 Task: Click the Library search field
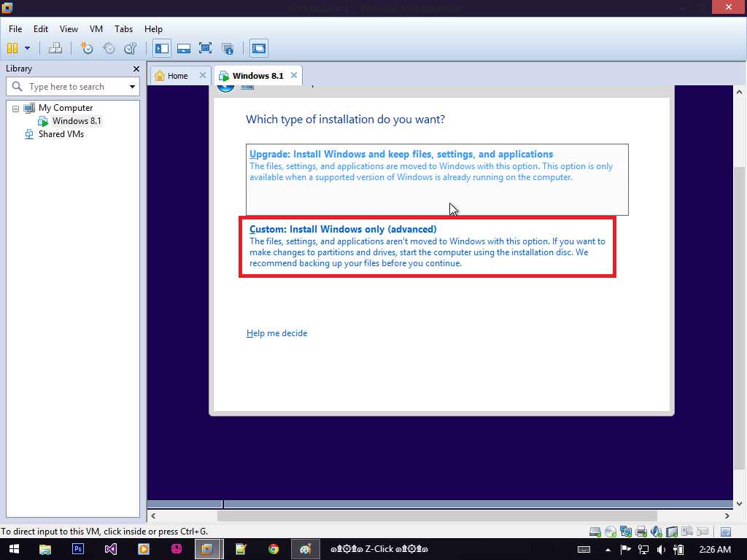73,87
